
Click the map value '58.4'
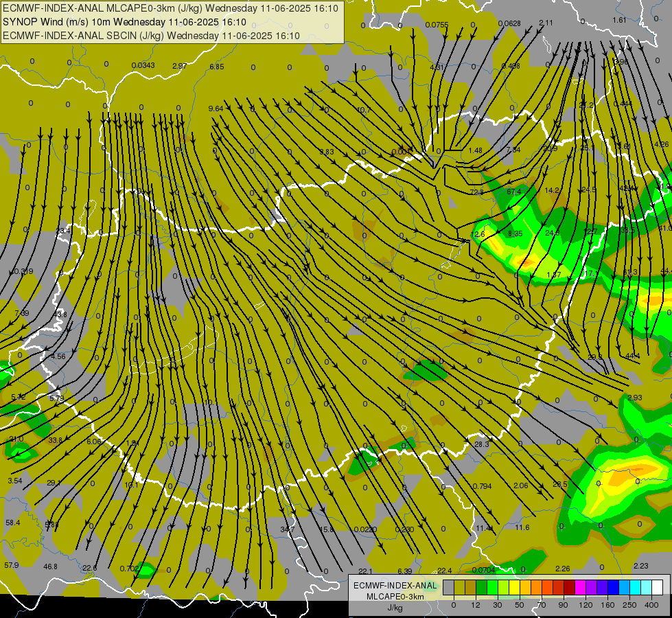pyautogui.click(x=13, y=523)
